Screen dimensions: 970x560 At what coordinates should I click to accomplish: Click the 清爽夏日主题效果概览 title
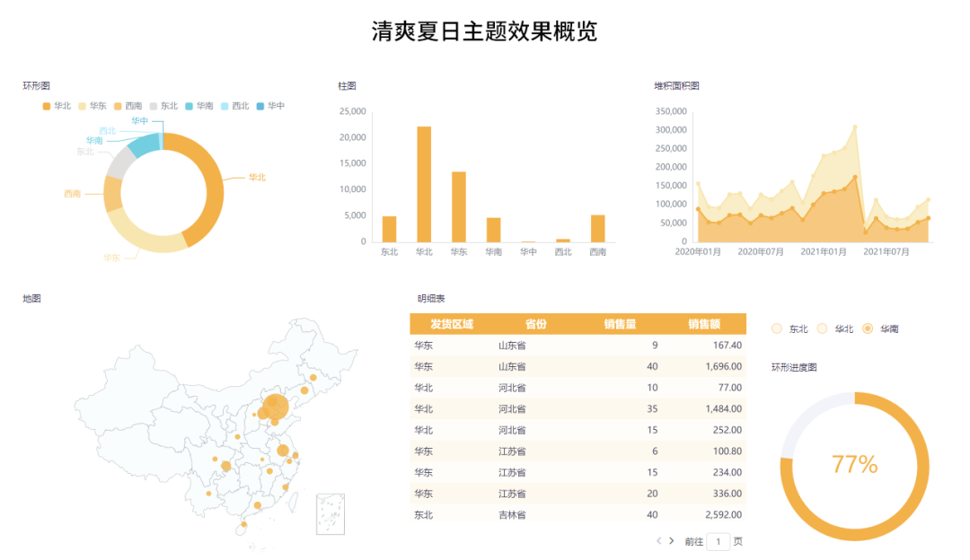tap(484, 31)
